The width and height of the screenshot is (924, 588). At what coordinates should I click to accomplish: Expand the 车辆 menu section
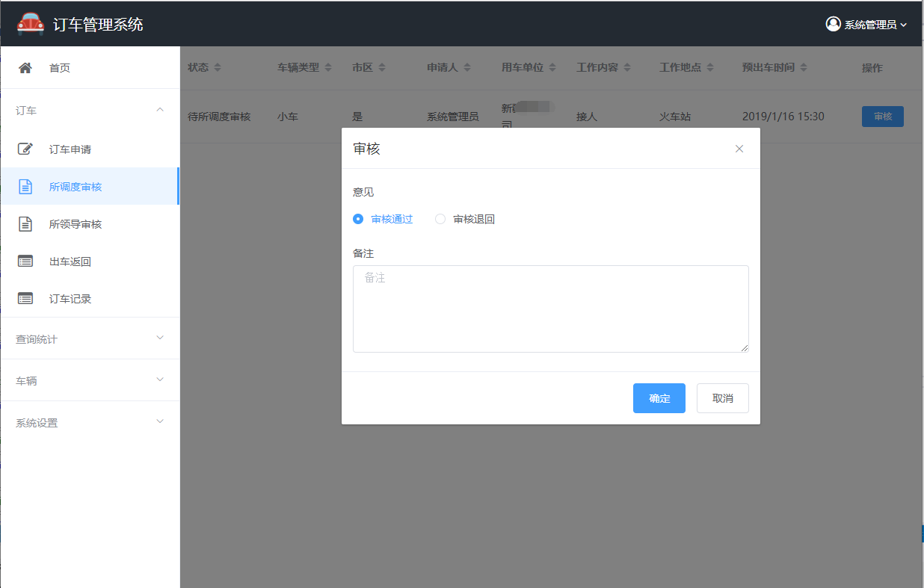(159, 380)
